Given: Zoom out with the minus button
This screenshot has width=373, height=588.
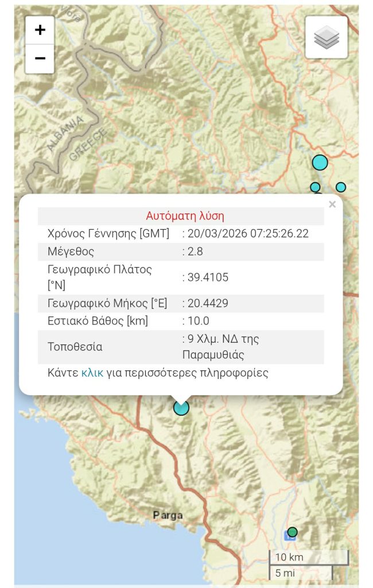Looking at the screenshot, I should [40, 59].
